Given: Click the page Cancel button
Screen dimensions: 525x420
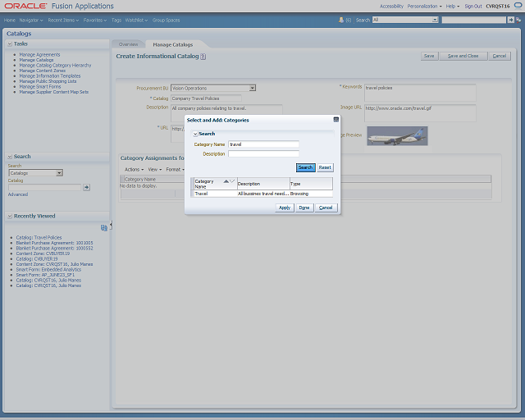Looking at the screenshot, I should coord(500,56).
